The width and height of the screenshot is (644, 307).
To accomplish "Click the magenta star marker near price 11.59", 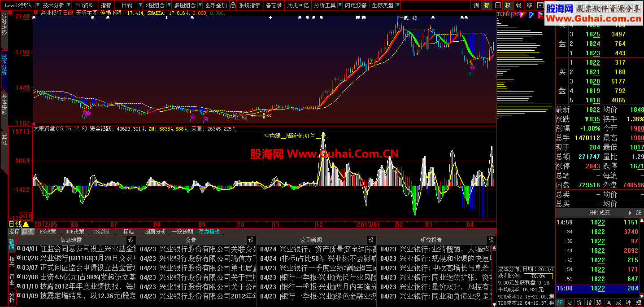I will click(x=206, y=119).
